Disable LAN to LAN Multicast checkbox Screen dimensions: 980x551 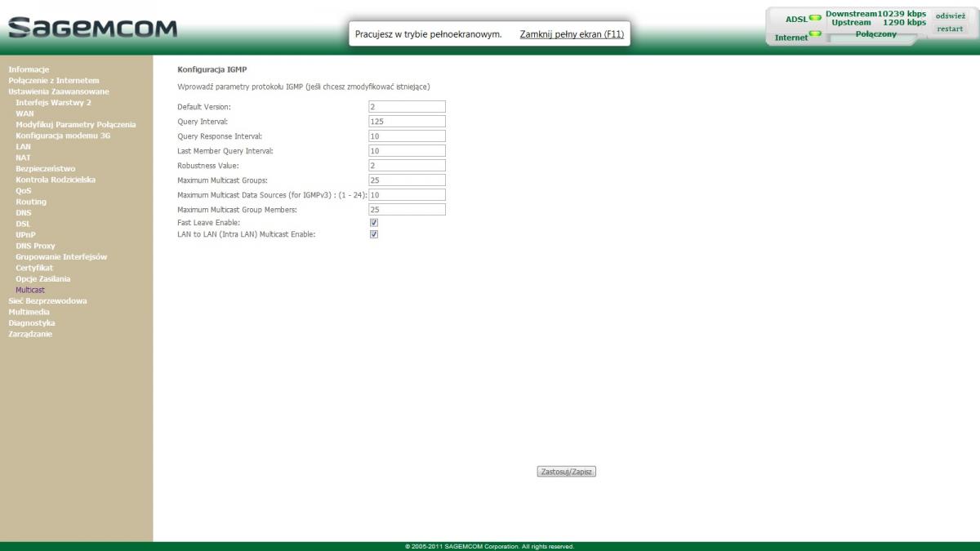click(374, 234)
